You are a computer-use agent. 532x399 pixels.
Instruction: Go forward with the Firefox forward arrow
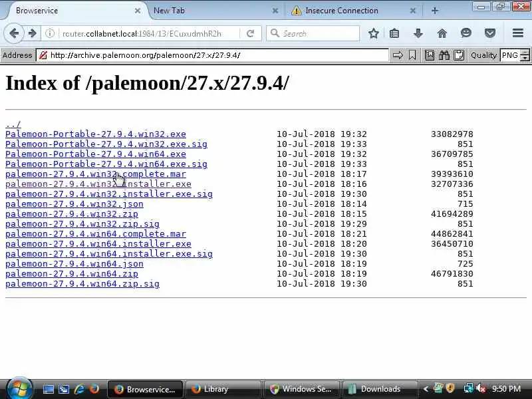32,33
